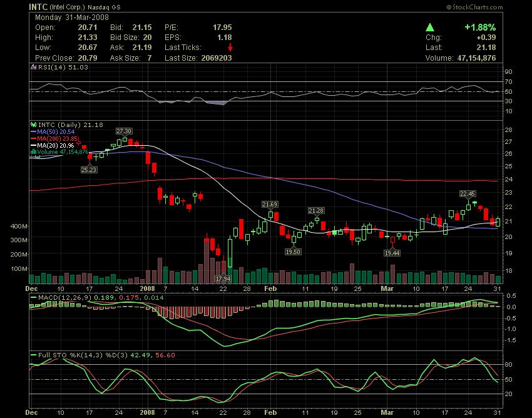This screenshot has height=418, width=532.
Task: Click the RSI(14) indicator icon
Action: pyautogui.click(x=33, y=67)
